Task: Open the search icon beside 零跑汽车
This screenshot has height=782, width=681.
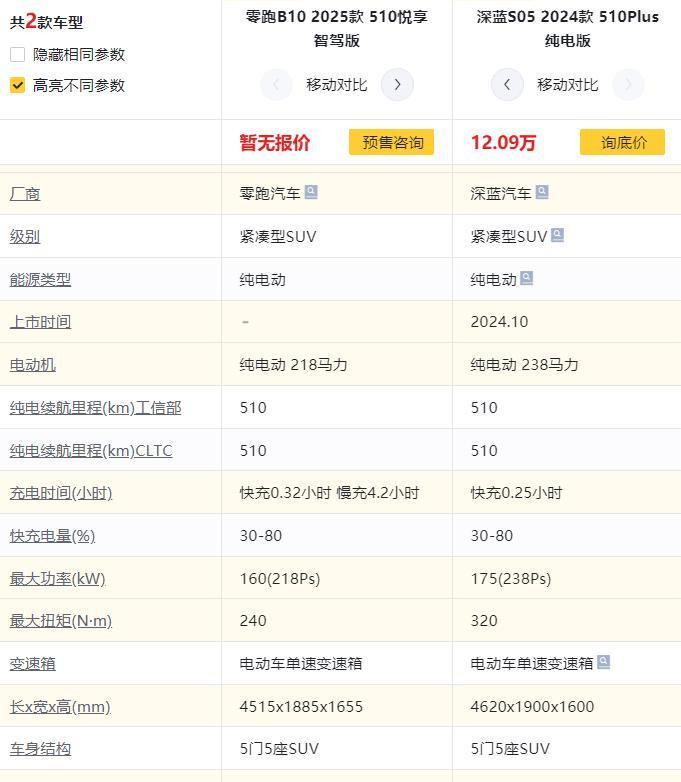Action: coord(311,192)
